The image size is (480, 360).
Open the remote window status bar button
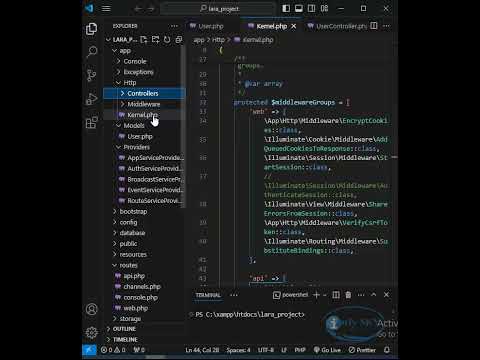(89, 350)
